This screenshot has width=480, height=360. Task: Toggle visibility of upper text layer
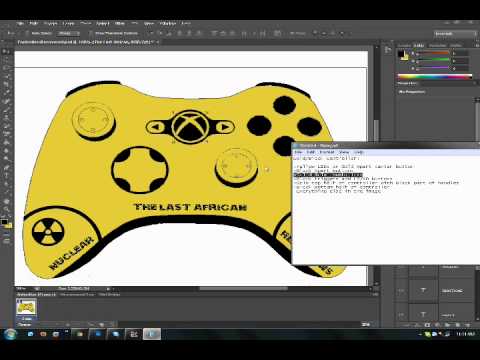(x=401, y=290)
